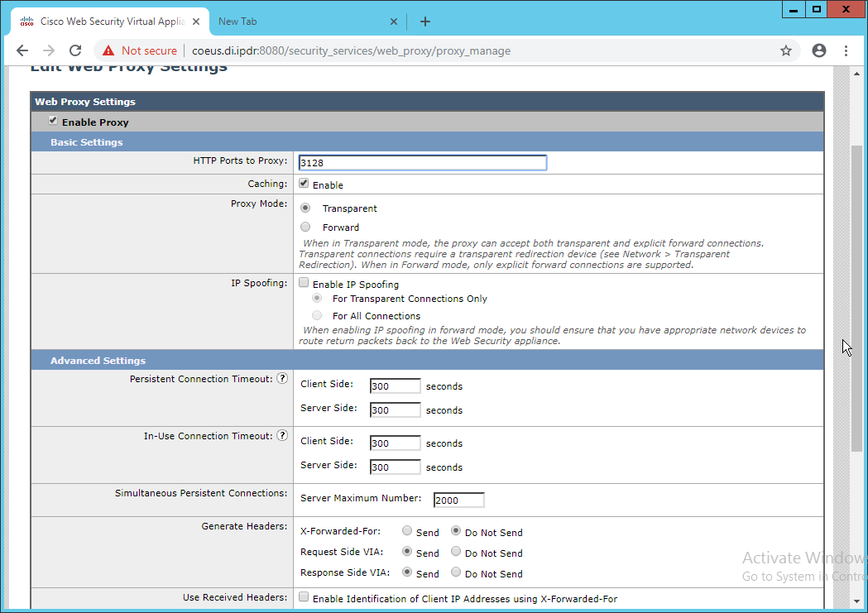The height and width of the screenshot is (613, 868).
Task: Click the Proxy Mode label
Action: click(259, 204)
